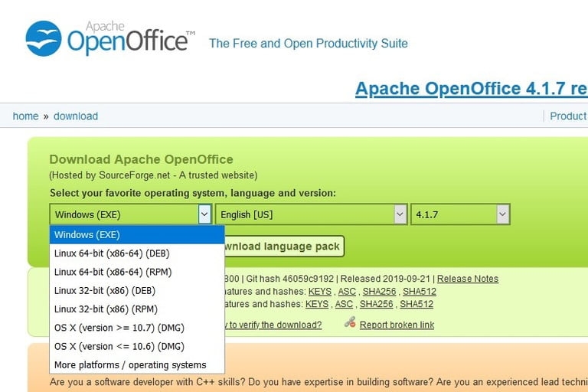Click the Report broken link text
Image resolution: width=588 pixels, height=392 pixels.
pyautogui.click(x=397, y=325)
